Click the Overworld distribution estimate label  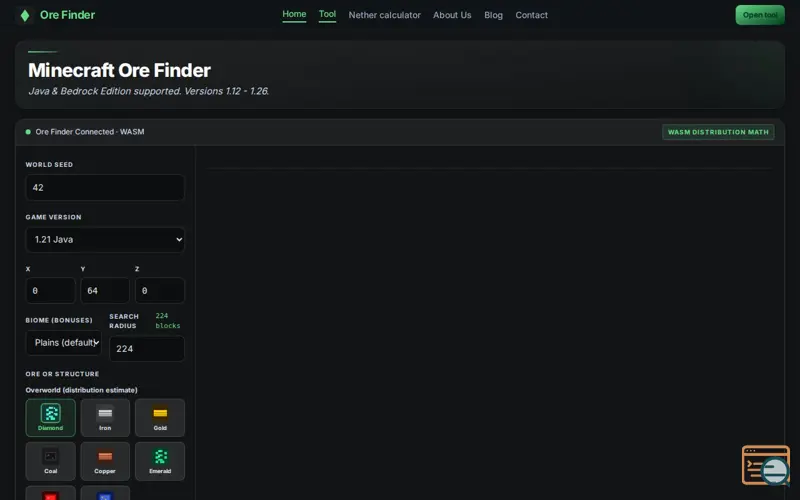point(82,390)
